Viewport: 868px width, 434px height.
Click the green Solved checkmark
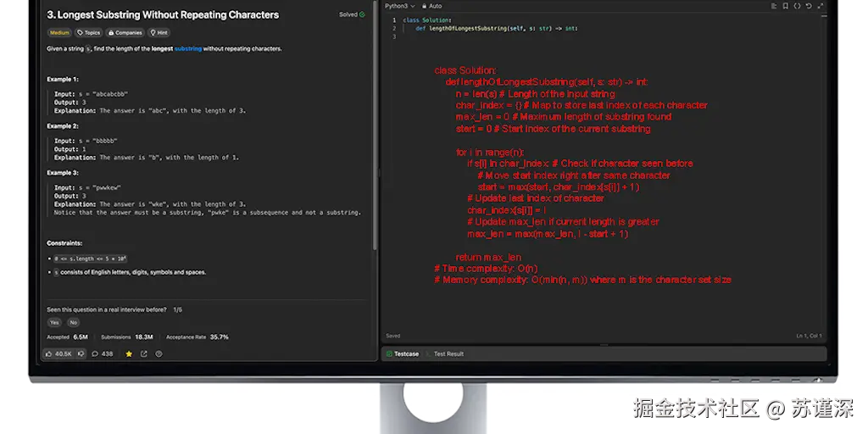click(362, 15)
